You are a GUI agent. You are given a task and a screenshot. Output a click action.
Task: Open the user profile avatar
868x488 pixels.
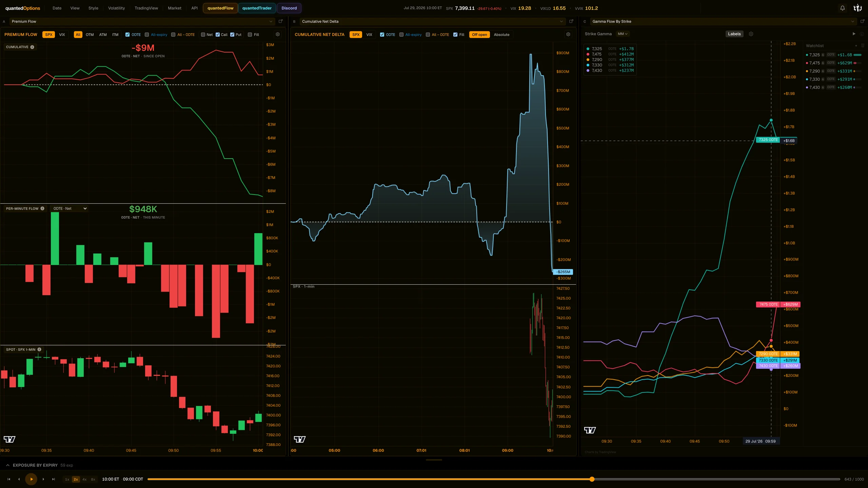coord(857,8)
